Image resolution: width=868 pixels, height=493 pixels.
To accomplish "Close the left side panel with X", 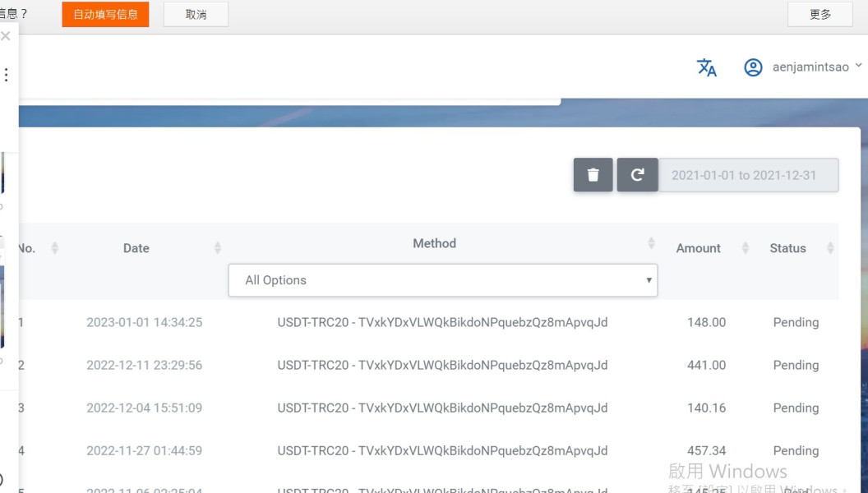I will click(6, 36).
